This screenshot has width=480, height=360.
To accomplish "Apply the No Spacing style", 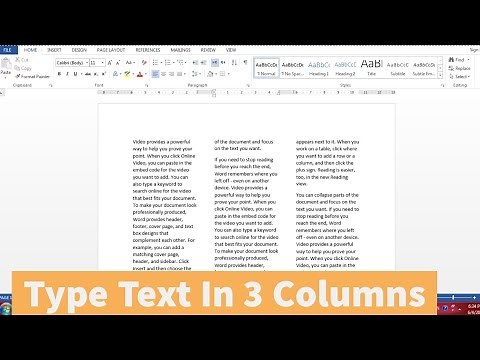I will tap(293, 68).
